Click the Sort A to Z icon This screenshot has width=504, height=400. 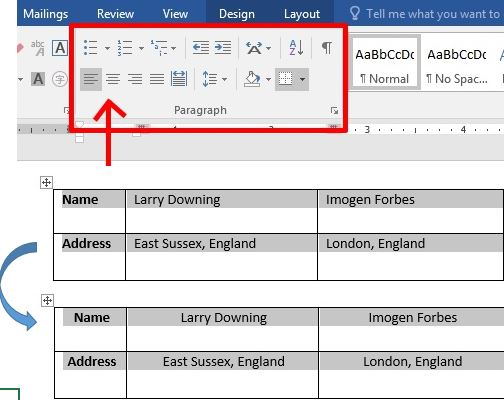pos(296,48)
